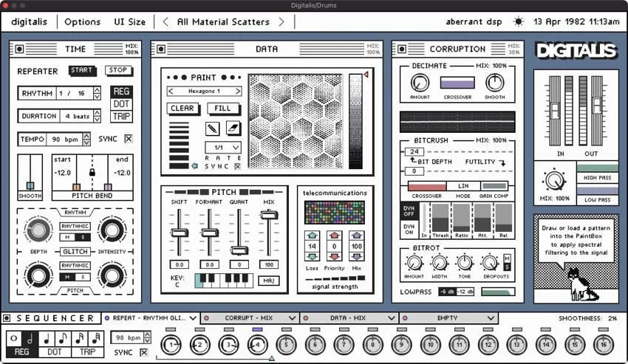
Task: Click the digitalis menu item
Action: (30, 21)
